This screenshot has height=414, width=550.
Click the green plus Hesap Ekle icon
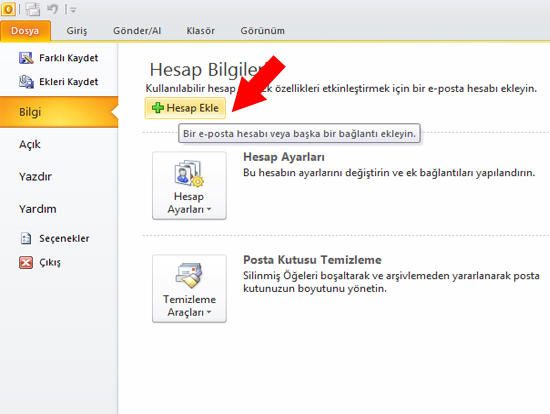point(158,108)
